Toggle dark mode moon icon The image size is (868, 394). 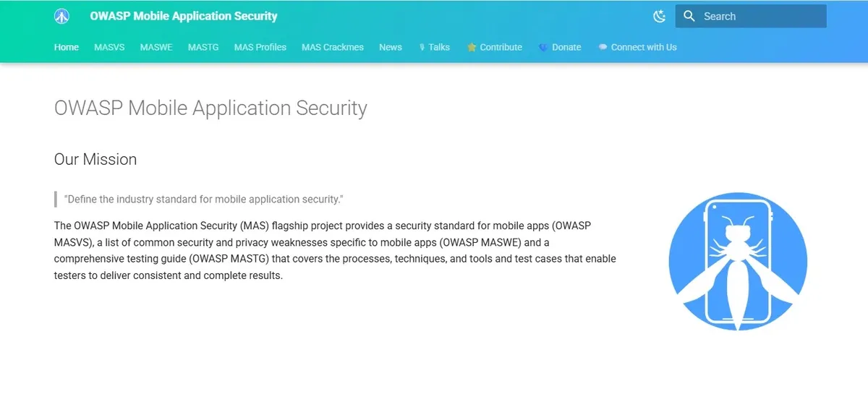point(659,16)
